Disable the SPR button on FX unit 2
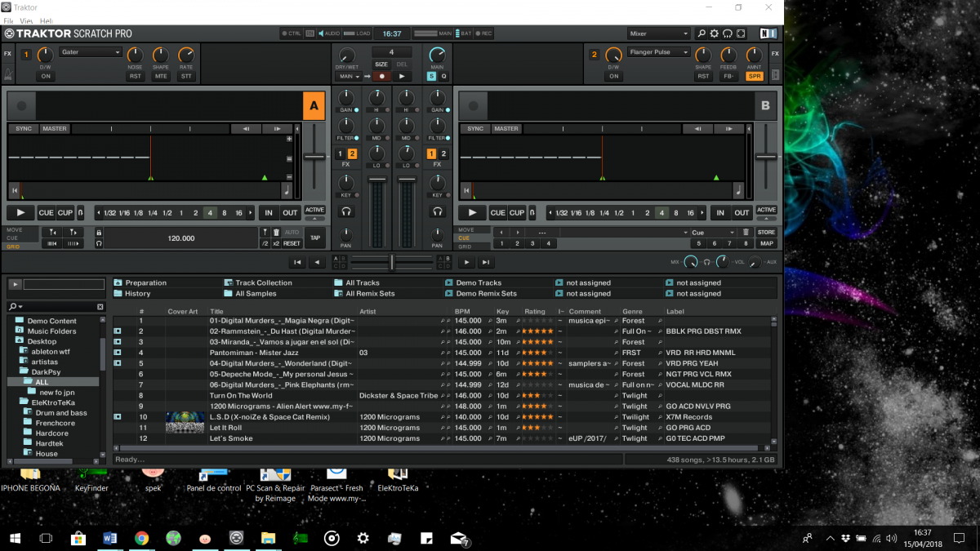 point(755,76)
